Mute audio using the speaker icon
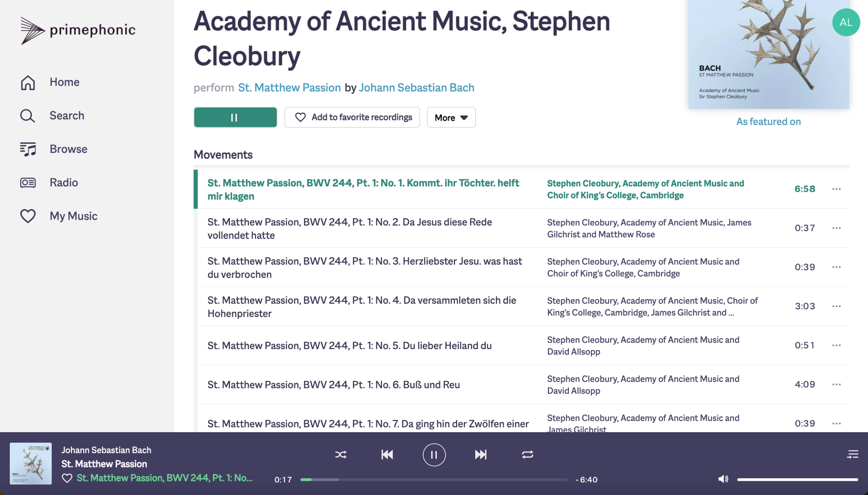Image resolution: width=868 pixels, height=495 pixels. (723, 479)
